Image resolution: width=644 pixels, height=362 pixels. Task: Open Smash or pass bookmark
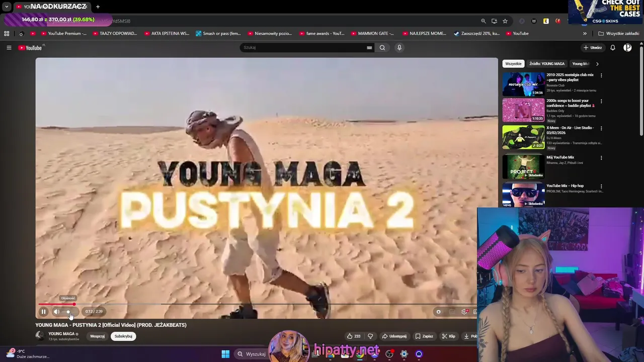[218, 34]
